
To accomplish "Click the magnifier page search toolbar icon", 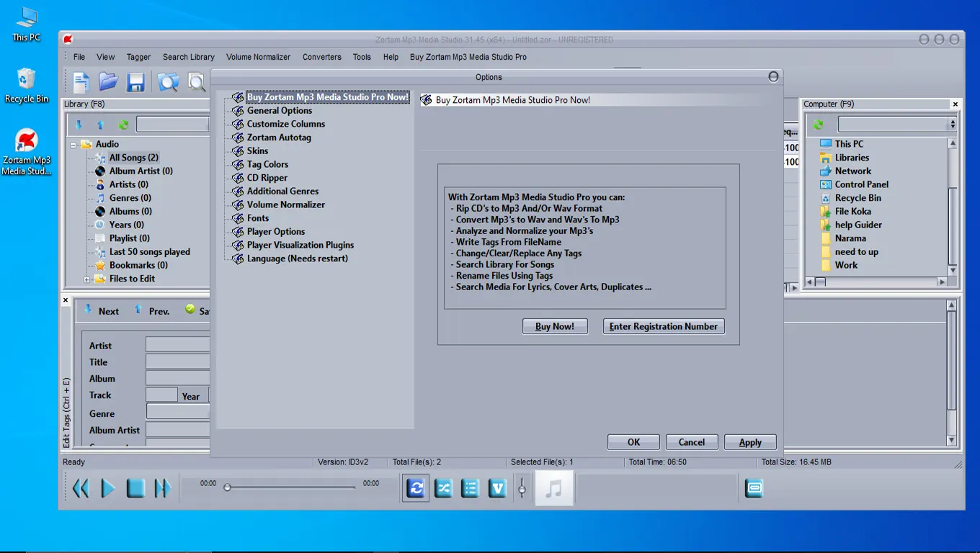I will (197, 82).
